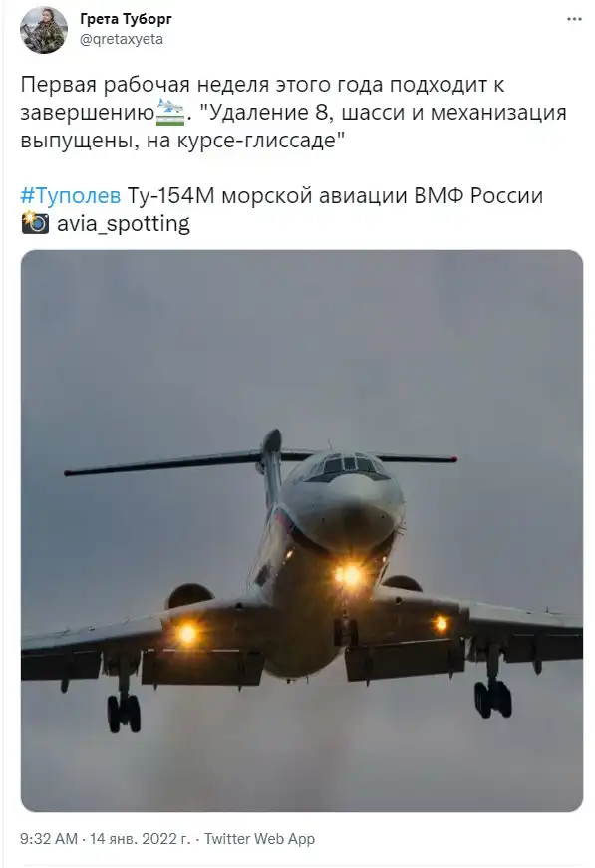Click the display name Грета Туборг
This screenshot has height=868, width=595.
click(x=126, y=19)
